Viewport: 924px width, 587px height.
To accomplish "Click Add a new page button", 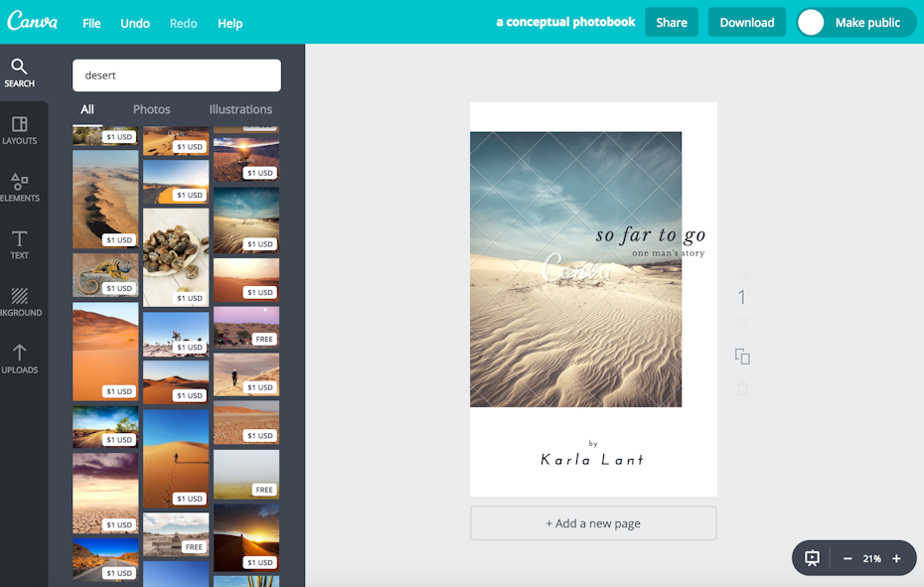I will [x=593, y=523].
